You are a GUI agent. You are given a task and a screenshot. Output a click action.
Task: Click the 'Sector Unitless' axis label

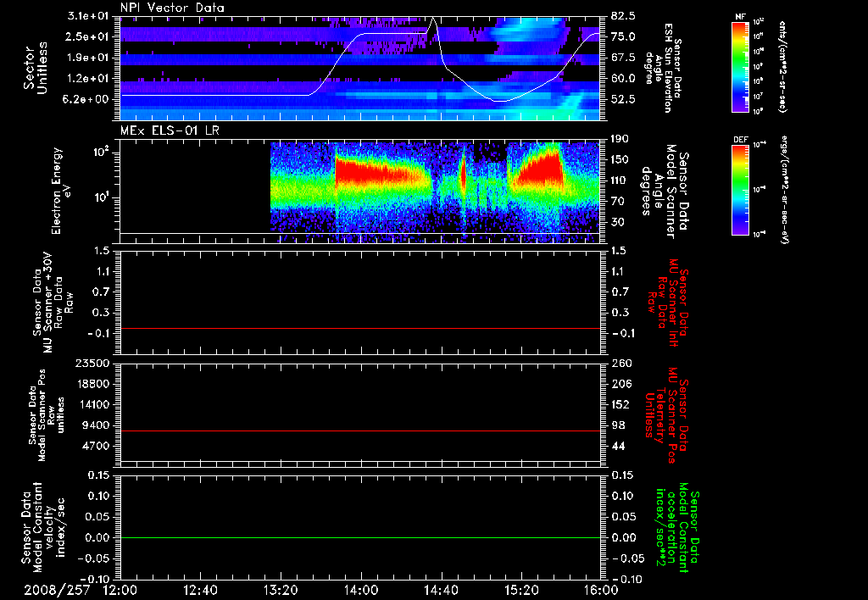tap(36, 68)
